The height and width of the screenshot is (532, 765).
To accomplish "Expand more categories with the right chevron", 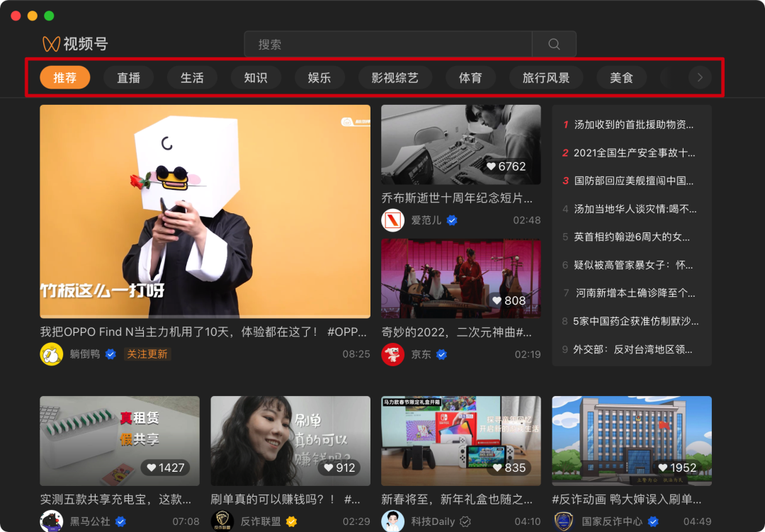I will tap(699, 77).
